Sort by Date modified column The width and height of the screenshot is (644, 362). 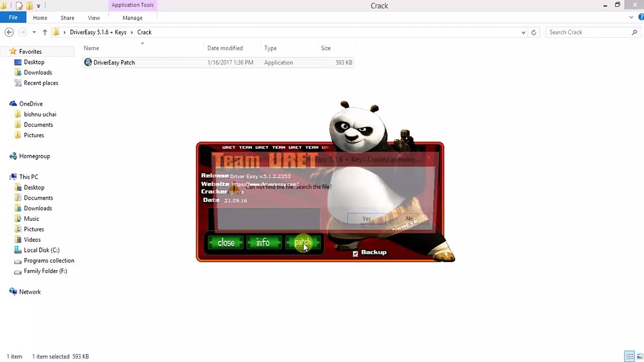coord(225,48)
